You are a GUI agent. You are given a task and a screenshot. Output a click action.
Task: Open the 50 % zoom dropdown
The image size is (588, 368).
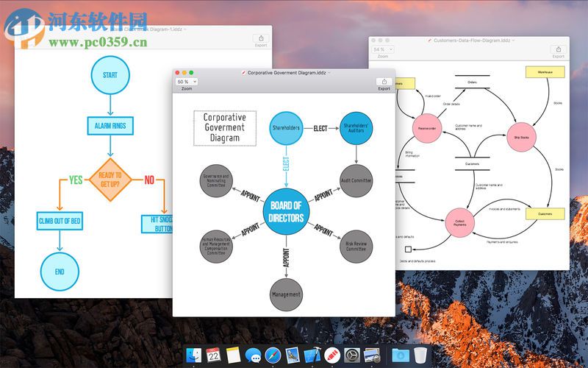[187, 82]
